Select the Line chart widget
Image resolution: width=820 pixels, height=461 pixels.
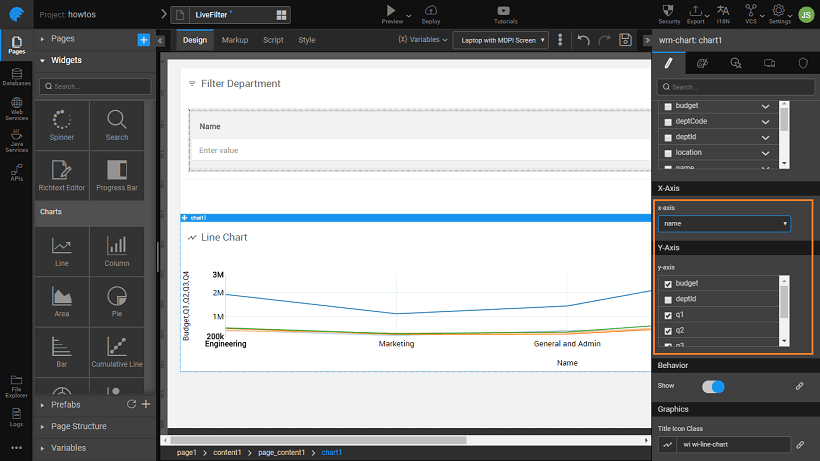pos(62,250)
